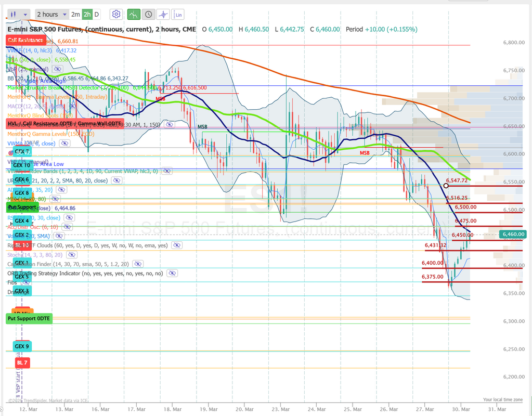Toggle the eye icon for Stoch indicator
532x416 pixels.
[x=71, y=255]
